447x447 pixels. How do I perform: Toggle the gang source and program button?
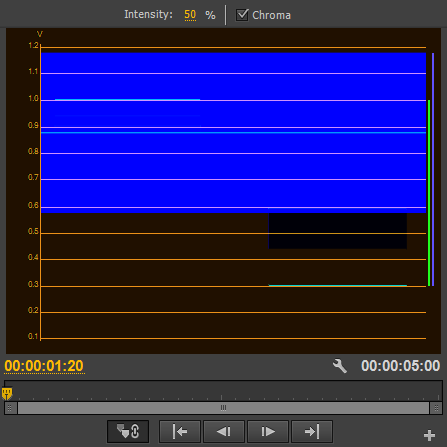[x=128, y=431]
